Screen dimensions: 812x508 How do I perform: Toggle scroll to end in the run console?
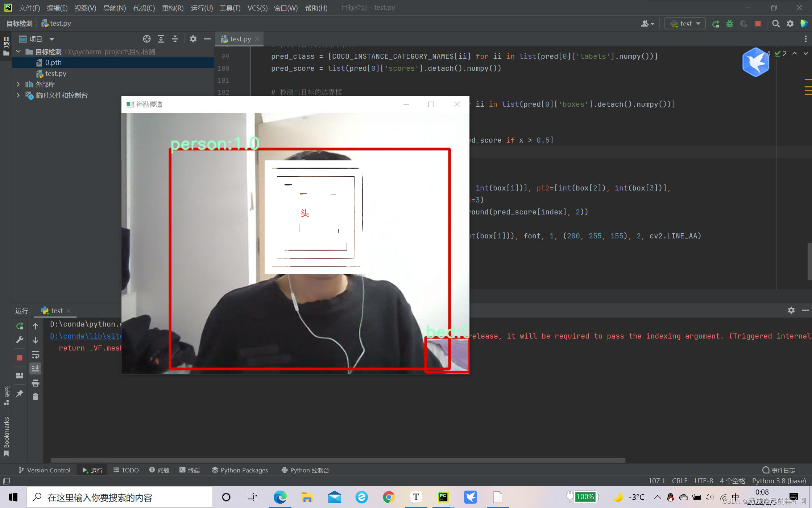click(36, 369)
